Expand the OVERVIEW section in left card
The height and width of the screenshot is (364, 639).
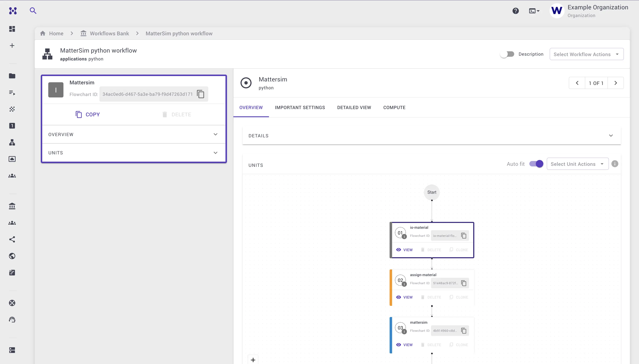(134, 134)
